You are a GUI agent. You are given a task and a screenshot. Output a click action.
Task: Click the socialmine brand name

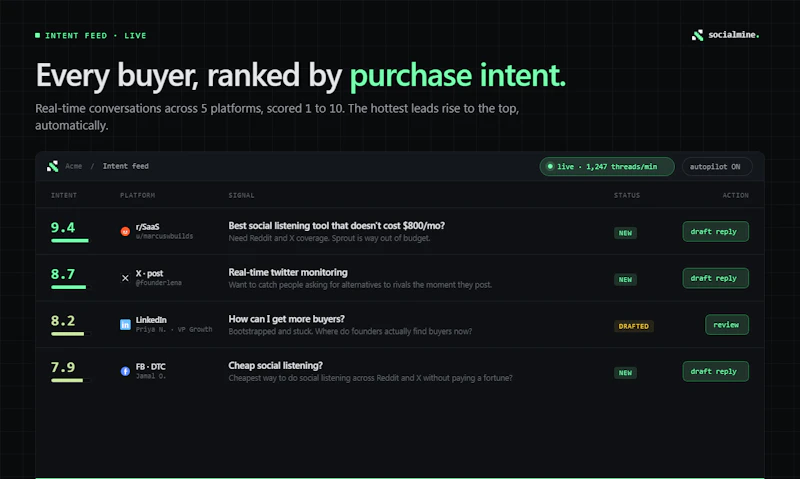(734, 35)
